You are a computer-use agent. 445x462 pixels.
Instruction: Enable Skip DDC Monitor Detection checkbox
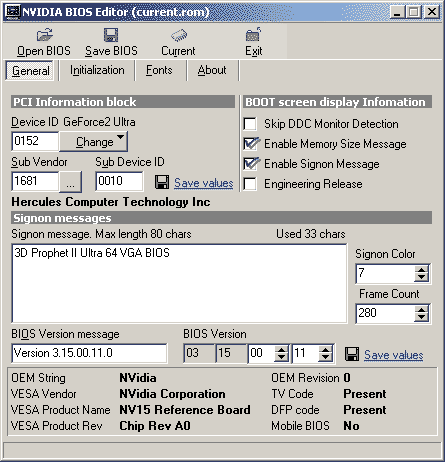click(250, 124)
